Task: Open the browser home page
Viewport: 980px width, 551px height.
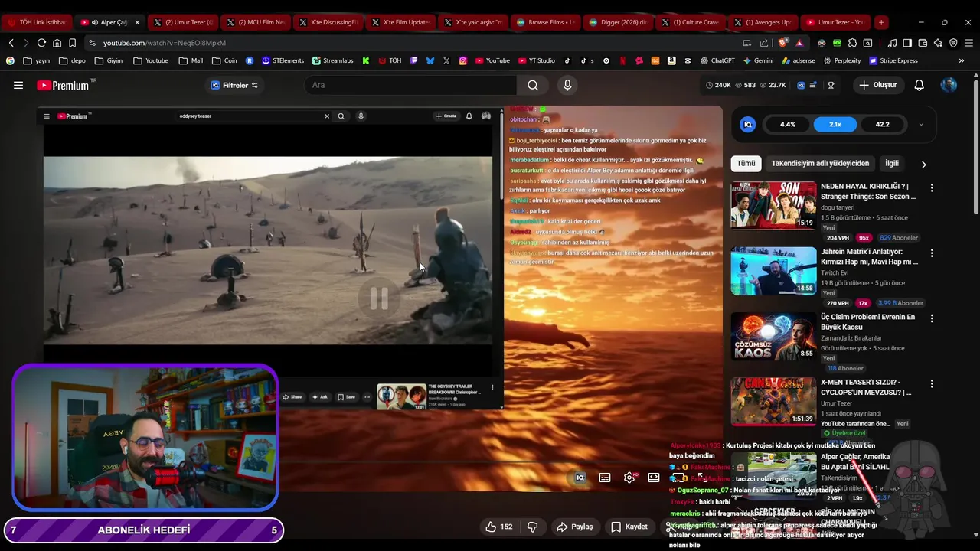Action: tap(57, 43)
